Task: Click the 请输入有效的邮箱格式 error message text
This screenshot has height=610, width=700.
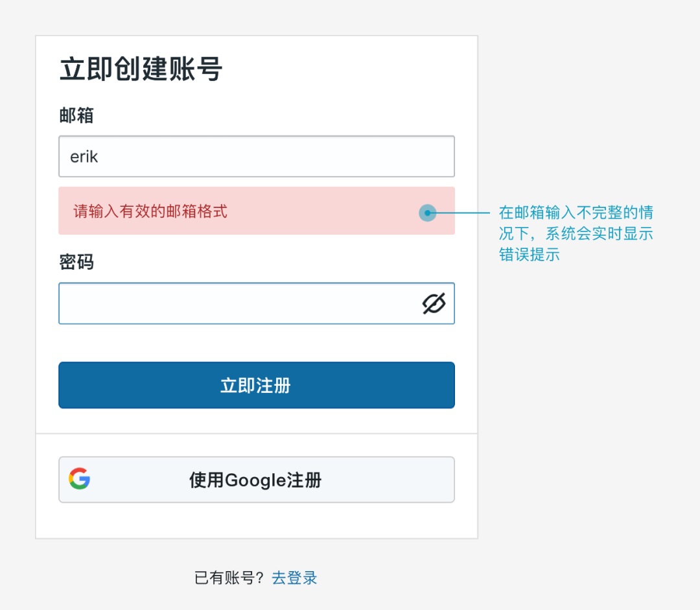Action: (150, 211)
